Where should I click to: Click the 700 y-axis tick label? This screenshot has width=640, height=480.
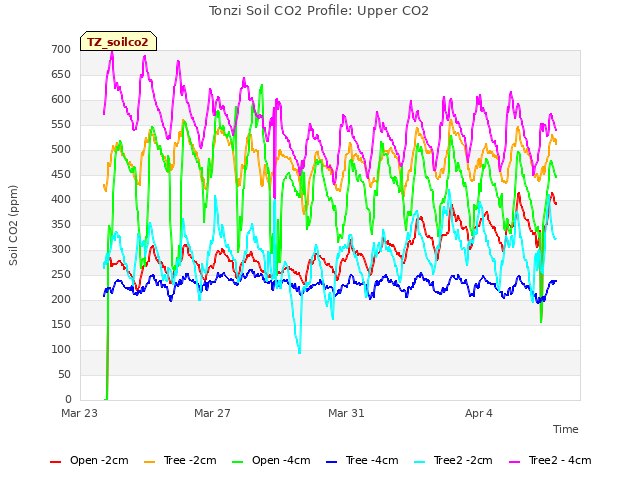click(x=61, y=49)
